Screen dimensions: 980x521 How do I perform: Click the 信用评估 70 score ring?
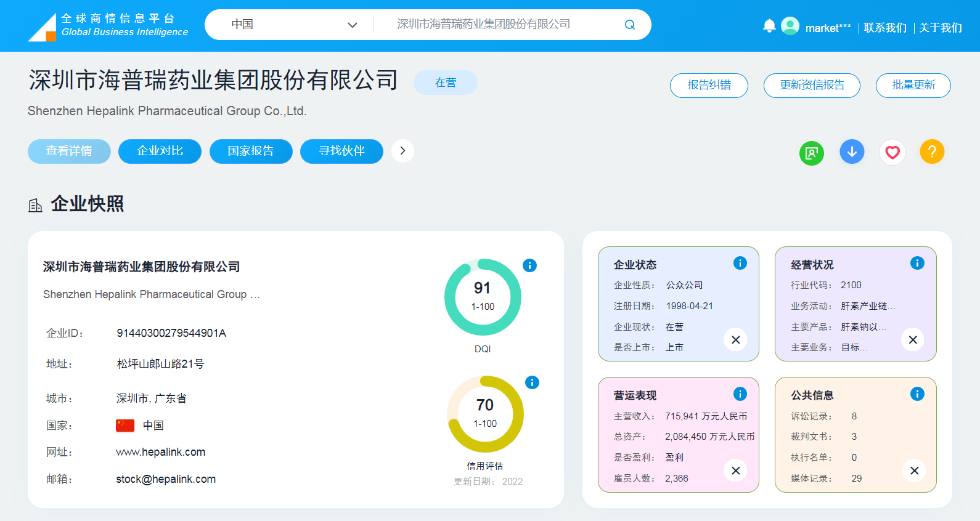coord(485,414)
